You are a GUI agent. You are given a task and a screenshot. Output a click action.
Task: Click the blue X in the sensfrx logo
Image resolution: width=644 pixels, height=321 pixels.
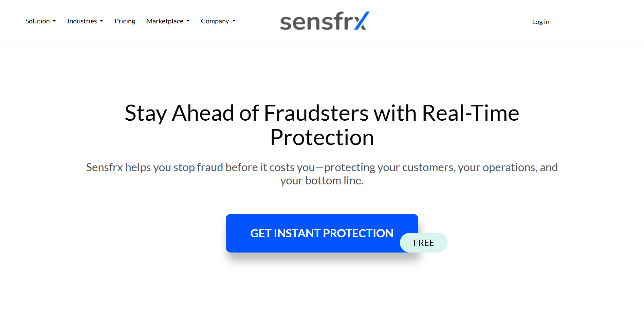[361, 20]
